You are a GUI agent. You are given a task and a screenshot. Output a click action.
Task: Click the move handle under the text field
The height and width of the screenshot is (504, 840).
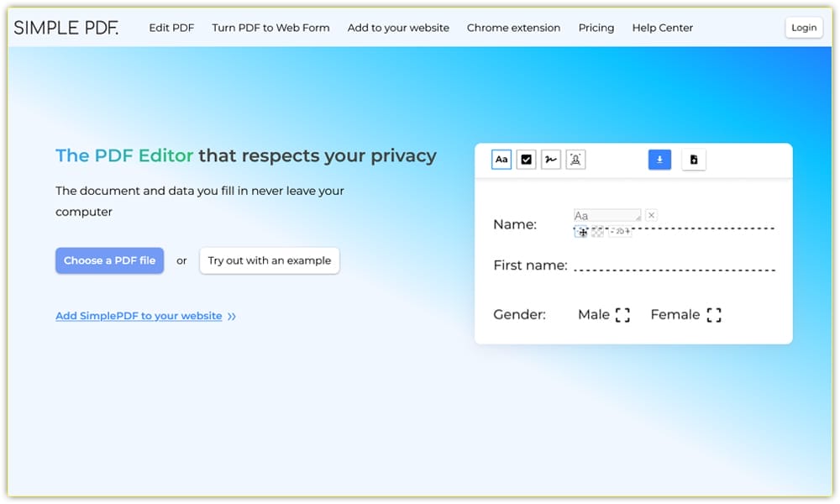coord(582,232)
